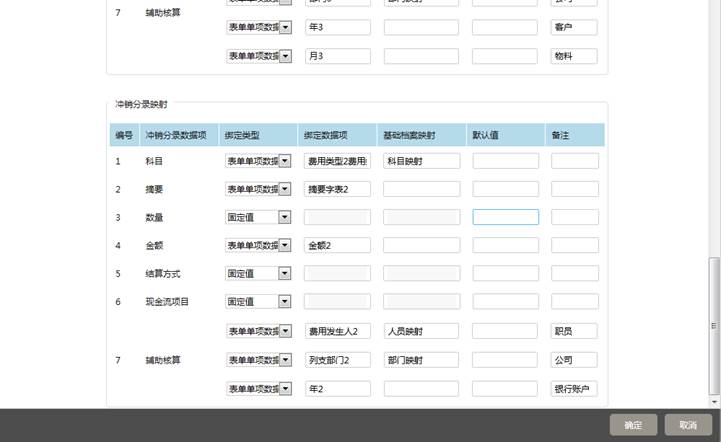The image size is (721, 442).
Task: Expand 固定值 dropdown for 结算方式 row
Action: click(284, 273)
